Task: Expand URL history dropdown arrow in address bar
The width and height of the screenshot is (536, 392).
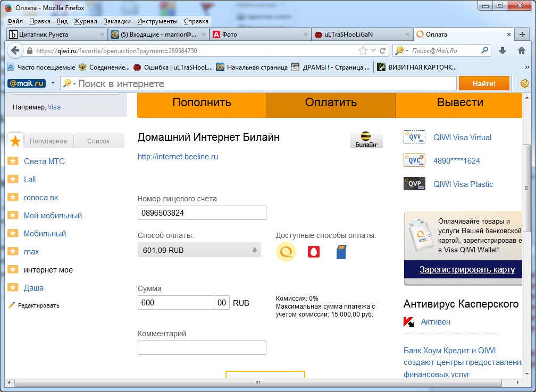Action: click(373, 51)
